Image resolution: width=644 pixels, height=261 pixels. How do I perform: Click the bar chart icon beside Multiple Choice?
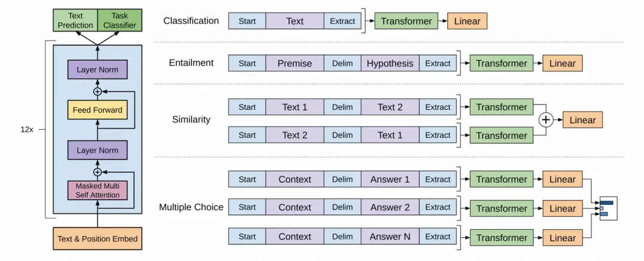click(608, 208)
